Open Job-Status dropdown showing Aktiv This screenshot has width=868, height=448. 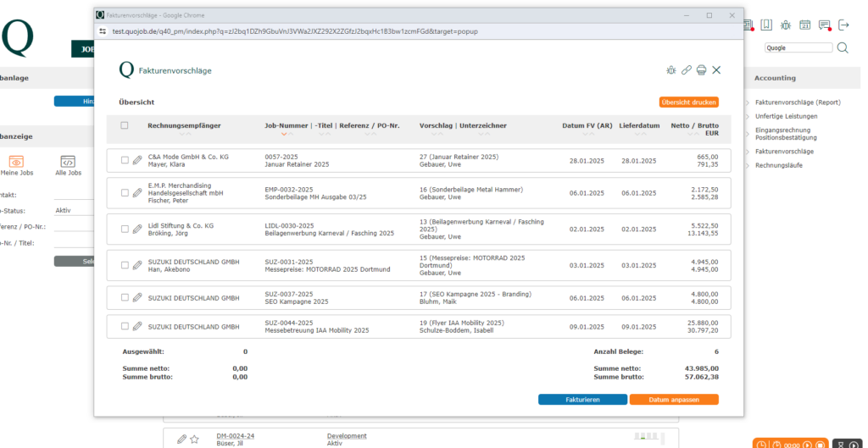73,211
